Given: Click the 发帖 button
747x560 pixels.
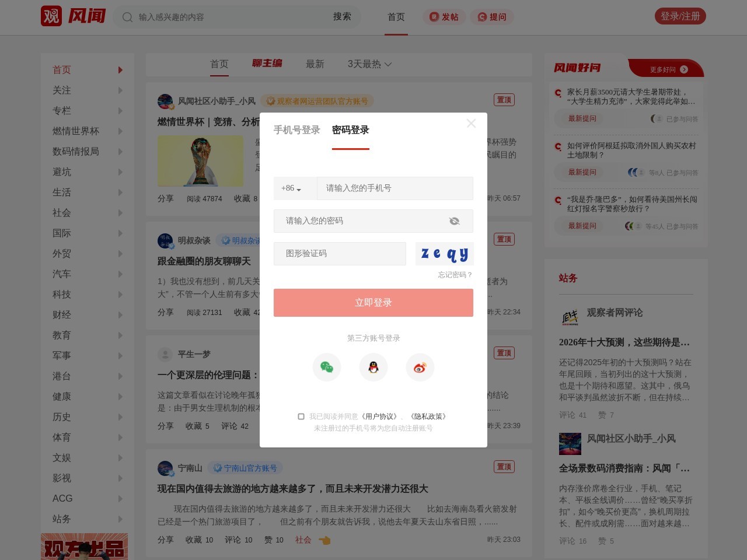Looking at the screenshot, I should click(444, 17).
